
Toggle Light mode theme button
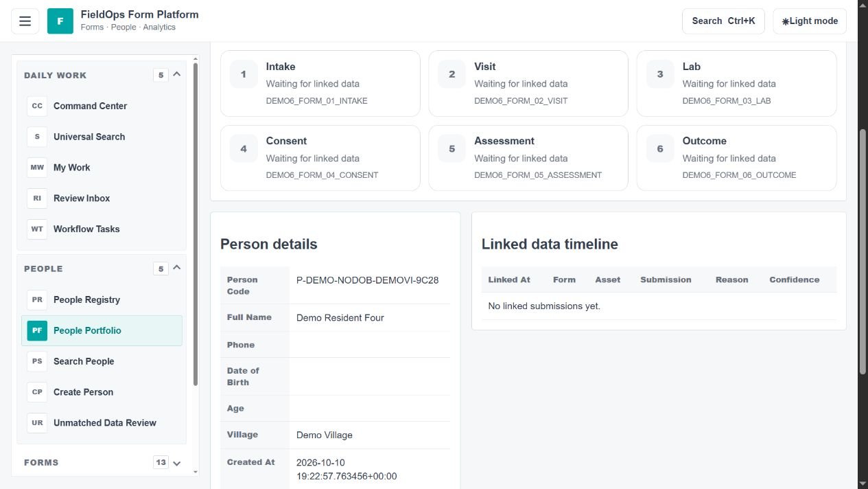tap(810, 21)
